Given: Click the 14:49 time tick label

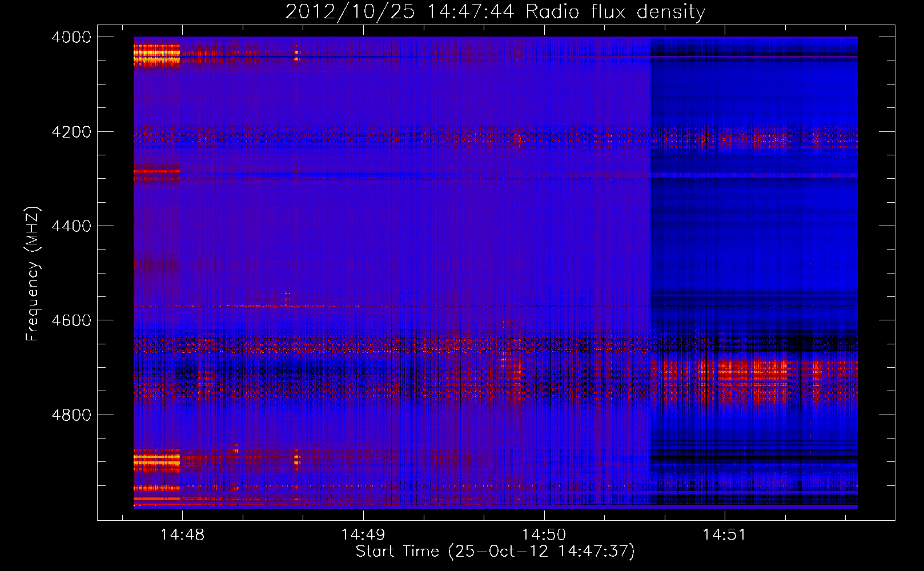Looking at the screenshot, I should [x=363, y=535].
